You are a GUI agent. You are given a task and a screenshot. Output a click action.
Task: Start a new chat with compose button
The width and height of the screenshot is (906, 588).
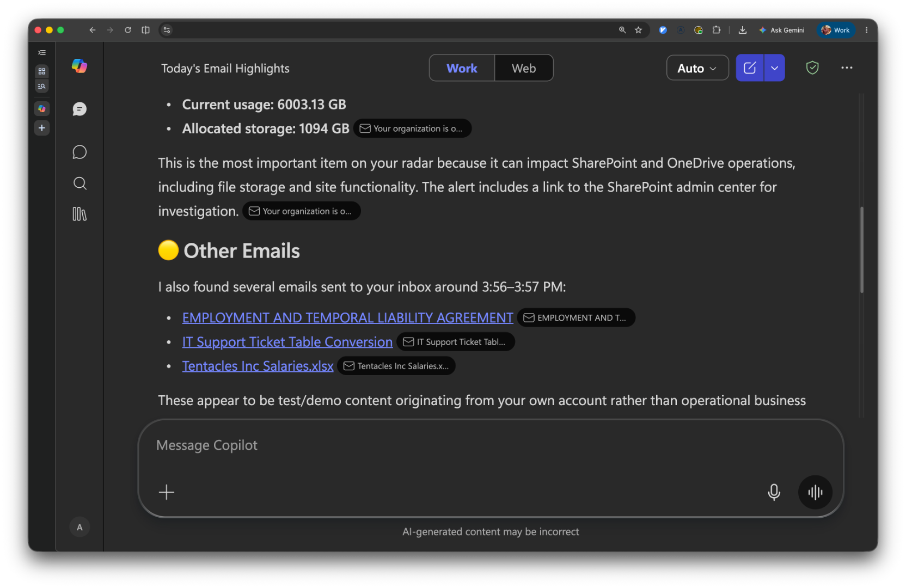(x=750, y=68)
